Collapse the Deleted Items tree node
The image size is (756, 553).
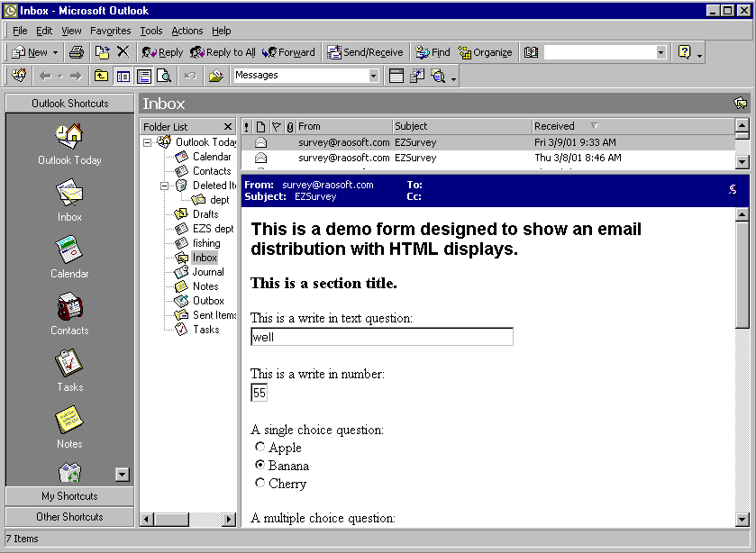point(164,186)
